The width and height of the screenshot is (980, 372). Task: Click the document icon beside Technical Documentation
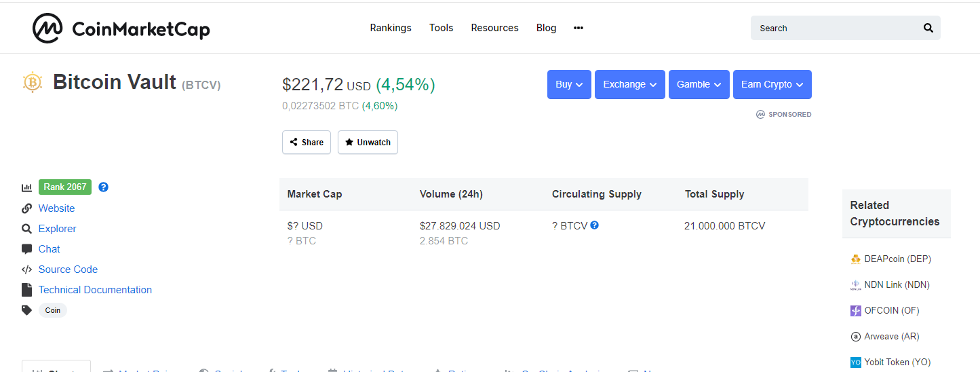(x=26, y=290)
